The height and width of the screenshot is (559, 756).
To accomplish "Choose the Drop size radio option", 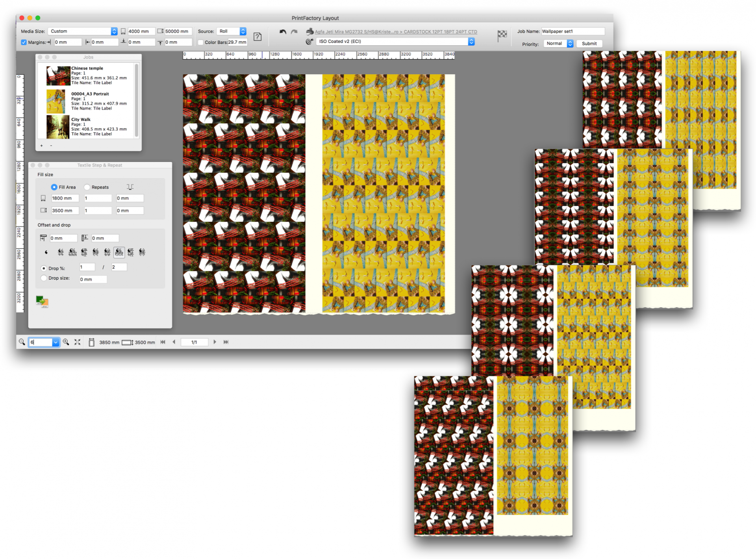I will [x=44, y=278].
